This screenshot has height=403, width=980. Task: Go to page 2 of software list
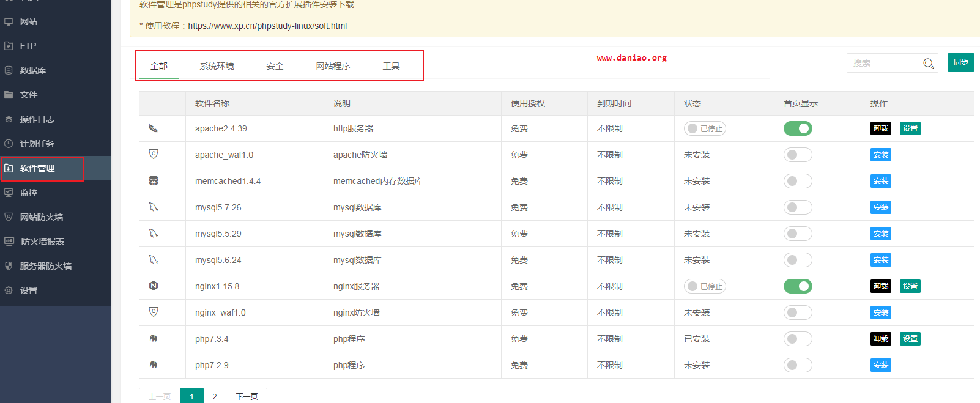(x=215, y=396)
